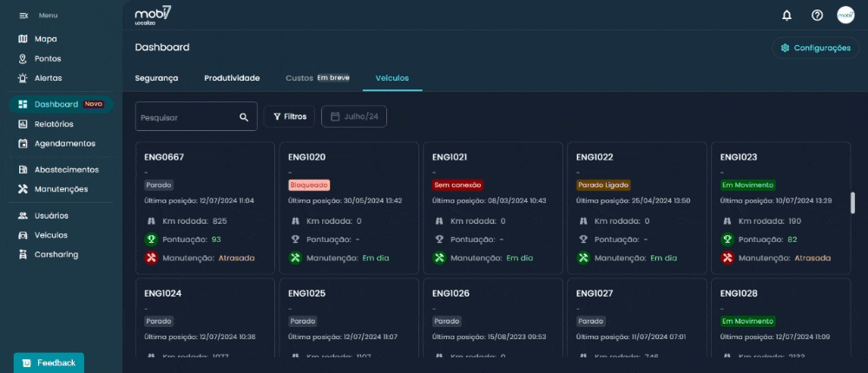Click the Configurações button
The height and width of the screenshot is (373, 868).
815,48
